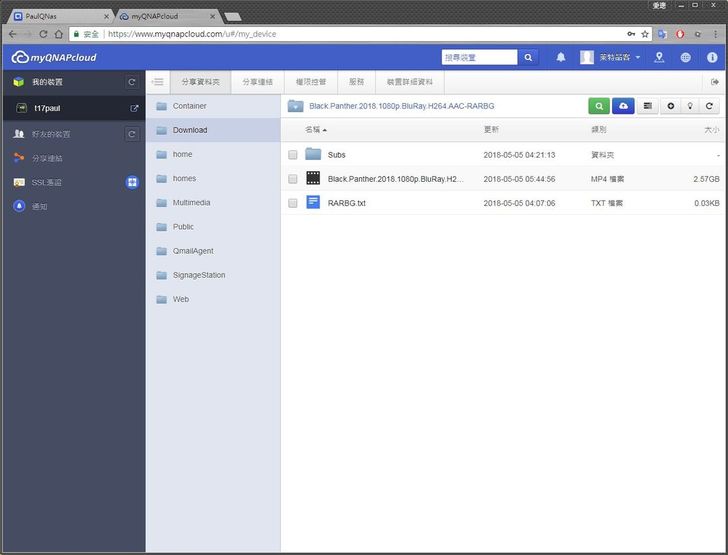Refresh the 我的裝置 device list
Image resolution: width=728 pixels, height=555 pixels.
click(132, 82)
